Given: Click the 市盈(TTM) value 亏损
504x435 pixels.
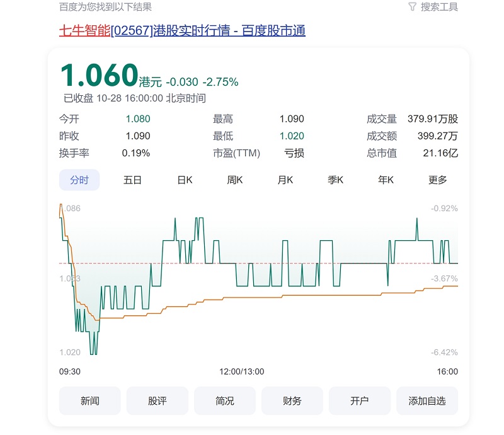Looking at the screenshot, I should point(294,153).
